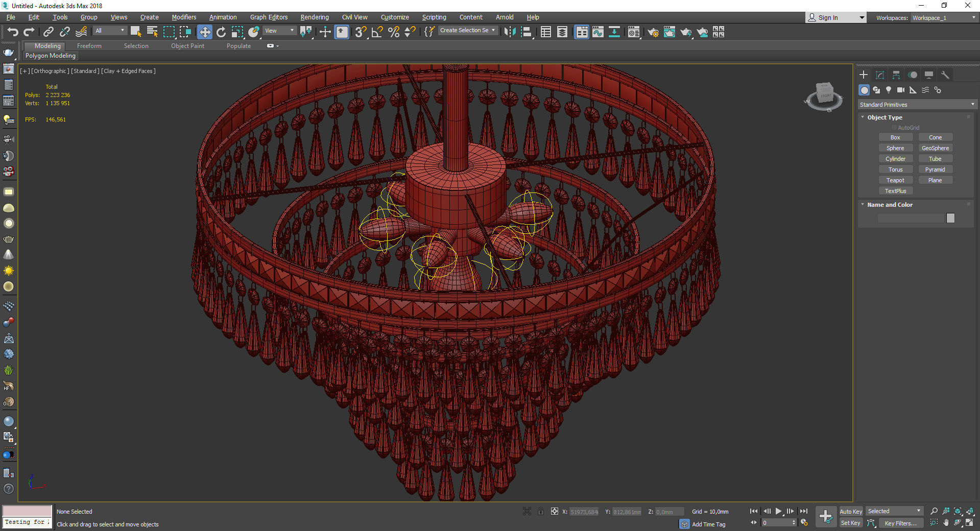
Task: Activate the Select and Link tool
Action: (49, 32)
